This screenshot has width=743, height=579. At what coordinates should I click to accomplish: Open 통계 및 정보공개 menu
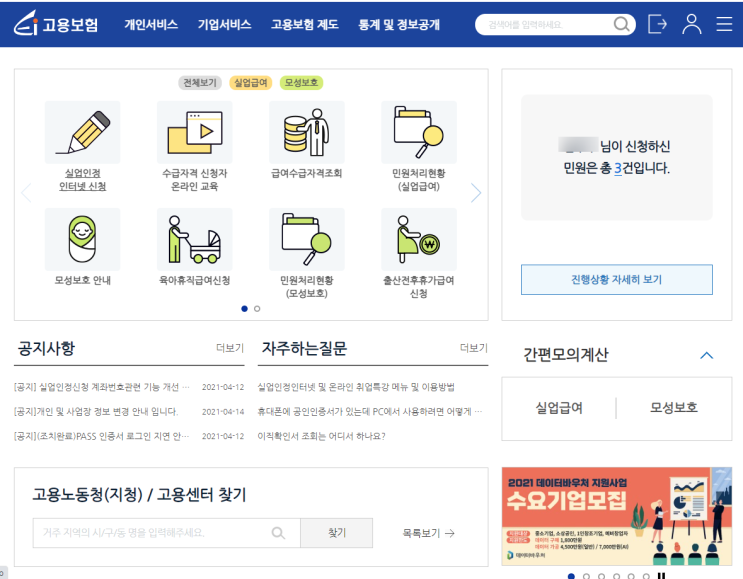pos(399,24)
